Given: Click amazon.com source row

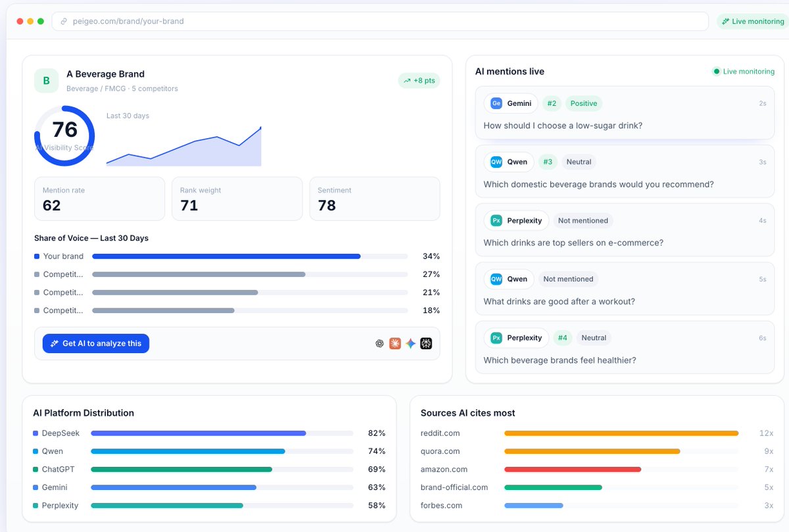Looking at the screenshot, I should 597,470.
